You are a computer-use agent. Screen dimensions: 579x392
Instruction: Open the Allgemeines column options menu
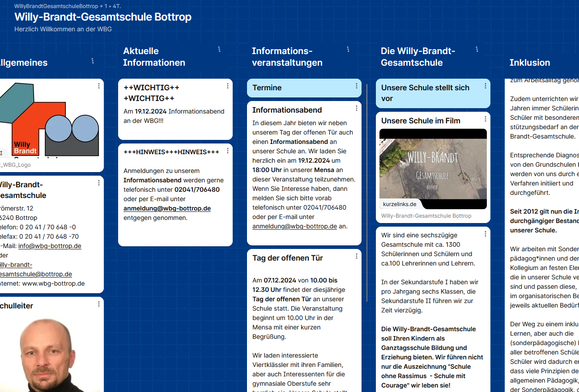93,61
